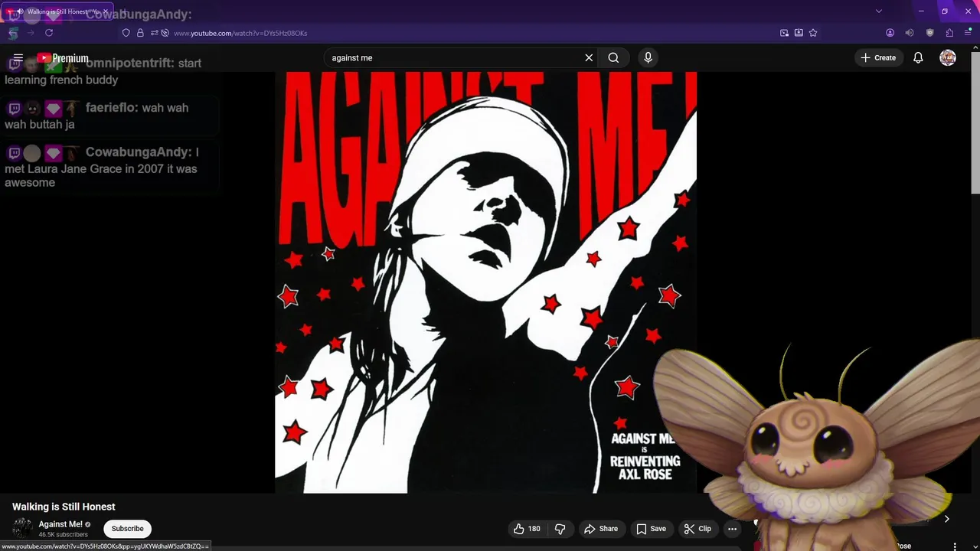Dislike the video
The image size is (980, 551).
(560, 529)
